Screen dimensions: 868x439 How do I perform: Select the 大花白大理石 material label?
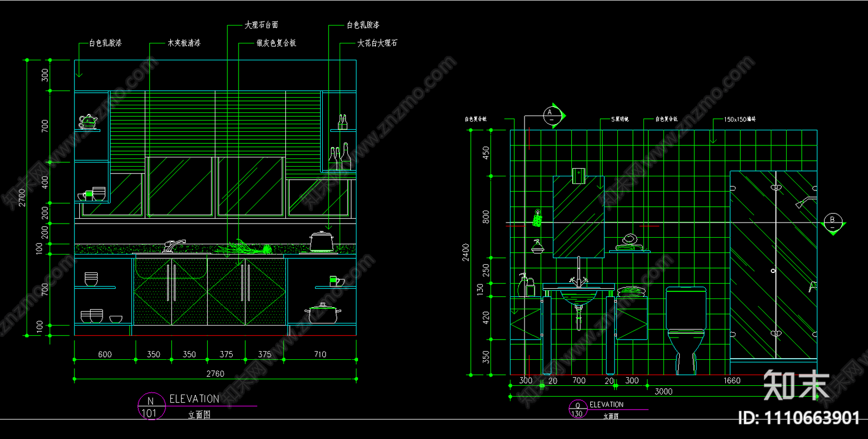[x=377, y=43]
